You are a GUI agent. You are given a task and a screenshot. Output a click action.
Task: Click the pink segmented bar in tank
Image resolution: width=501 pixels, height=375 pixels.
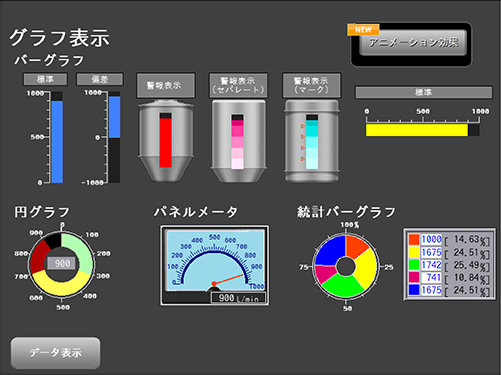click(237, 145)
